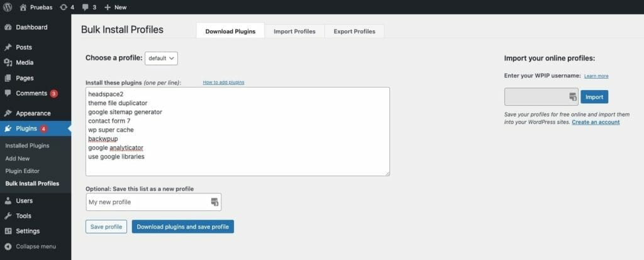Open the Media menu
Image resolution: width=644 pixels, height=260 pixels.
tap(25, 62)
